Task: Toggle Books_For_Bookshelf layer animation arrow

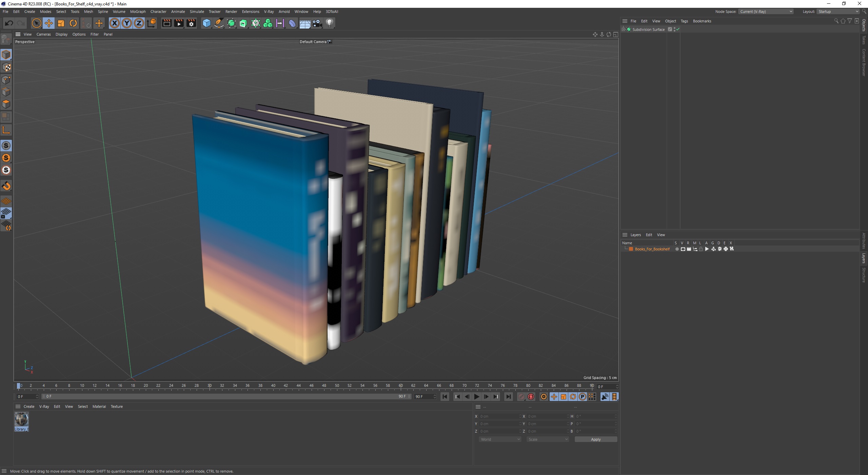Action: pyautogui.click(x=707, y=249)
